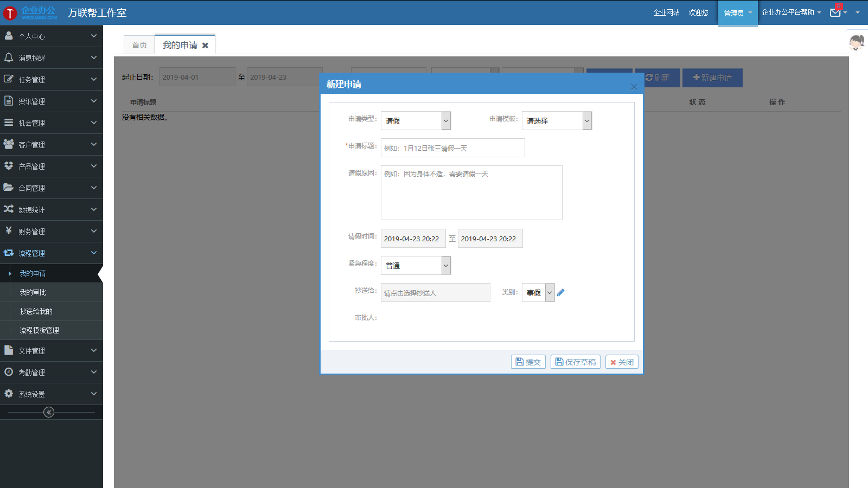Viewport: 868px width, 488px height.
Task: Click the 客户管理 group icon
Action: [x=9, y=144]
